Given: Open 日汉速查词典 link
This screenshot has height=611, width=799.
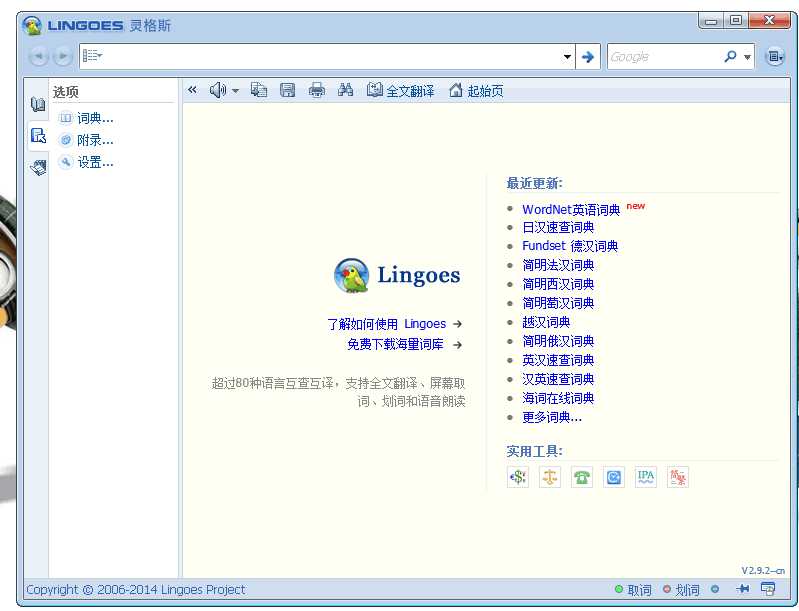Looking at the screenshot, I should (558, 227).
